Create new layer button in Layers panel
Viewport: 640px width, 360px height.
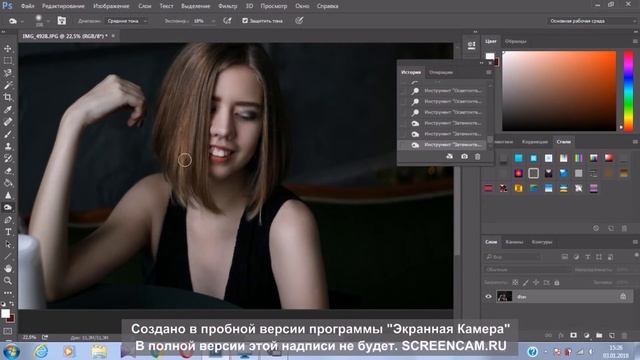tap(611, 335)
